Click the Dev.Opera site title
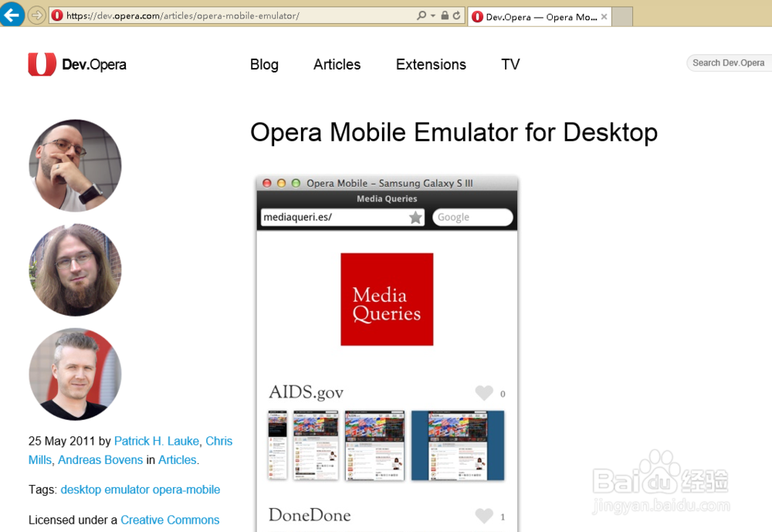The image size is (772, 532). click(94, 65)
